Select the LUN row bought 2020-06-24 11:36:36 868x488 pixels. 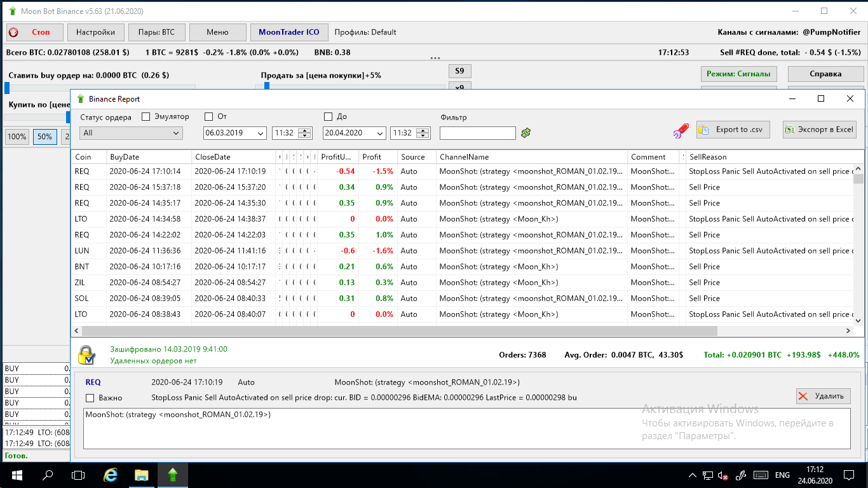pyautogui.click(x=462, y=251)
